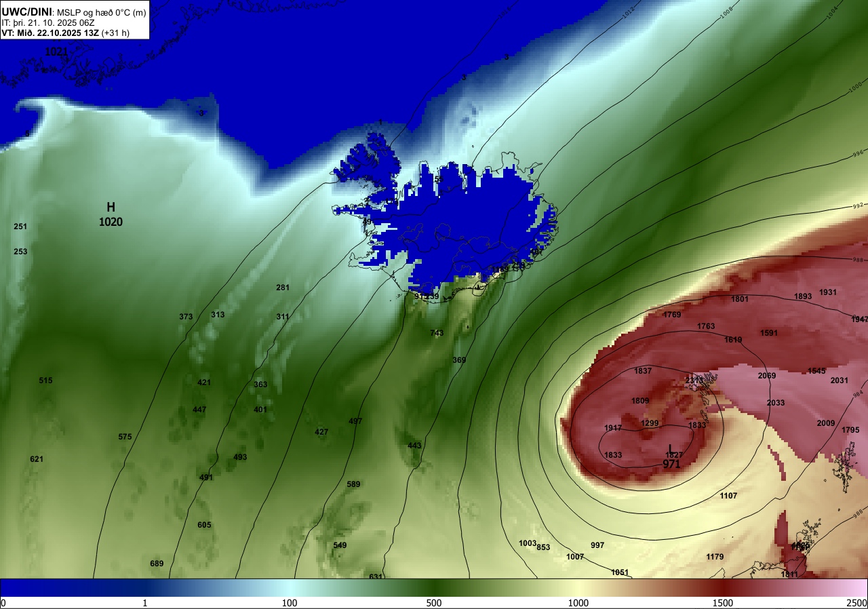Click the colorbar label 500
Viewport: 868px width, 609px height.
point(434,603)
